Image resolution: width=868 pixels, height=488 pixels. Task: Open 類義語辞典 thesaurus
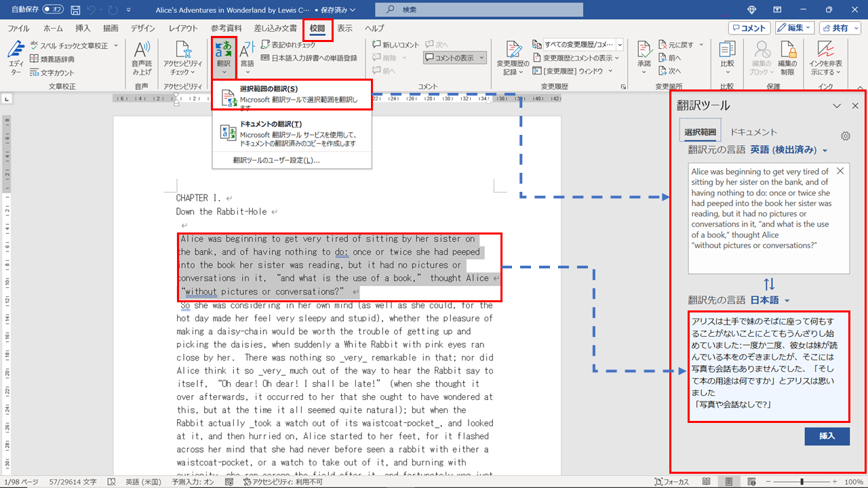(53, 59)
